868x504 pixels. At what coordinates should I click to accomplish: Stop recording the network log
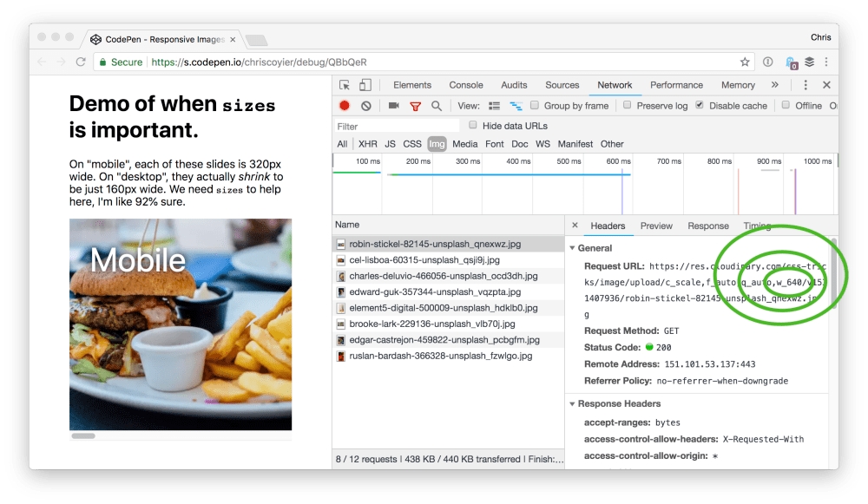click(x=345, y=106)
